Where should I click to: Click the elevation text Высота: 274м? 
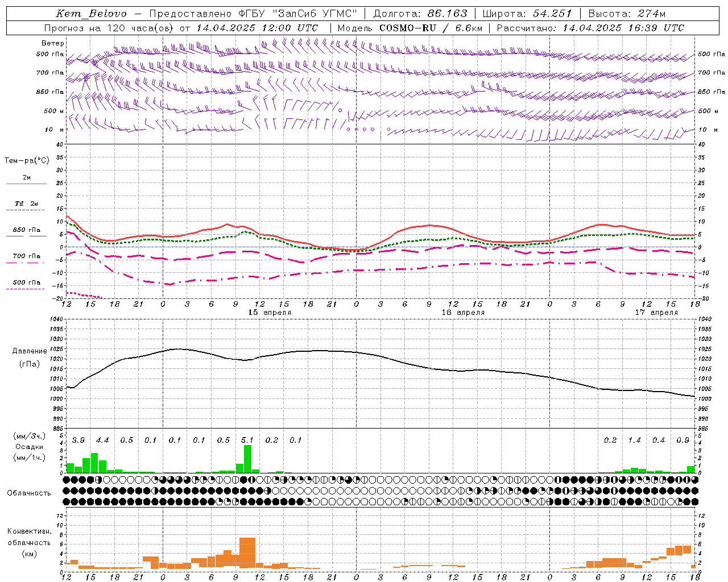pos(627,14)
